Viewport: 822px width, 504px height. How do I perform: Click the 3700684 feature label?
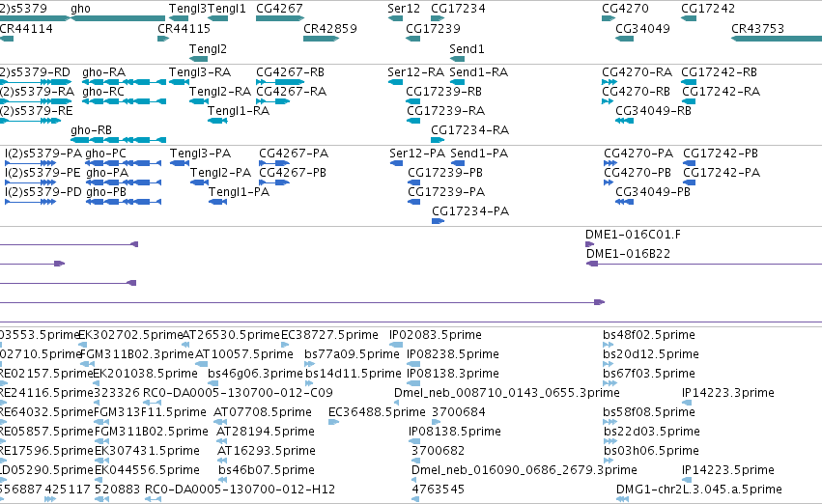459,411
